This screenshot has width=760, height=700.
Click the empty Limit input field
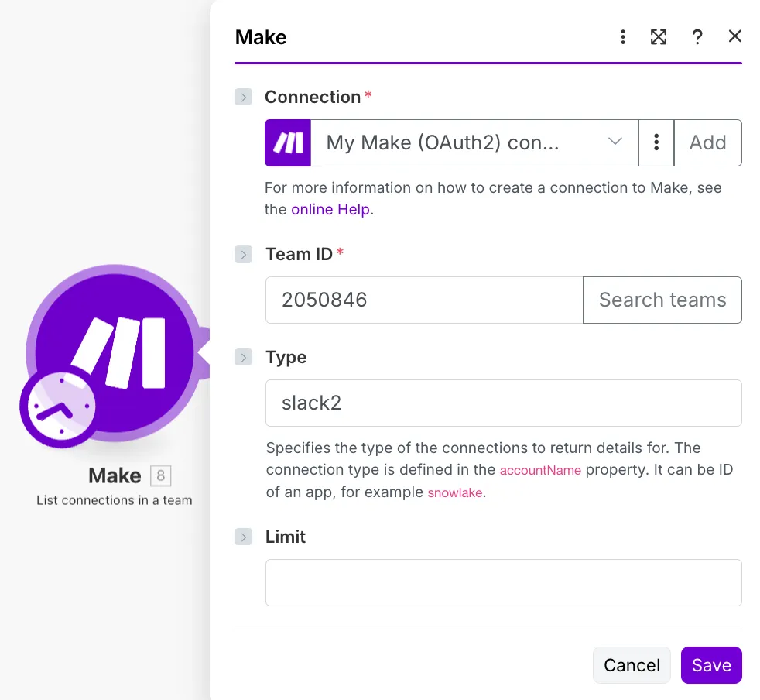[504, 582]
